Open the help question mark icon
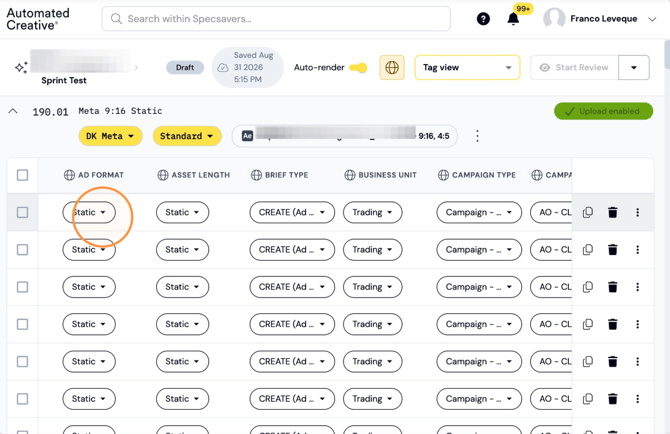The width and height of the screenshot is (670, 434). pos(483,19)
